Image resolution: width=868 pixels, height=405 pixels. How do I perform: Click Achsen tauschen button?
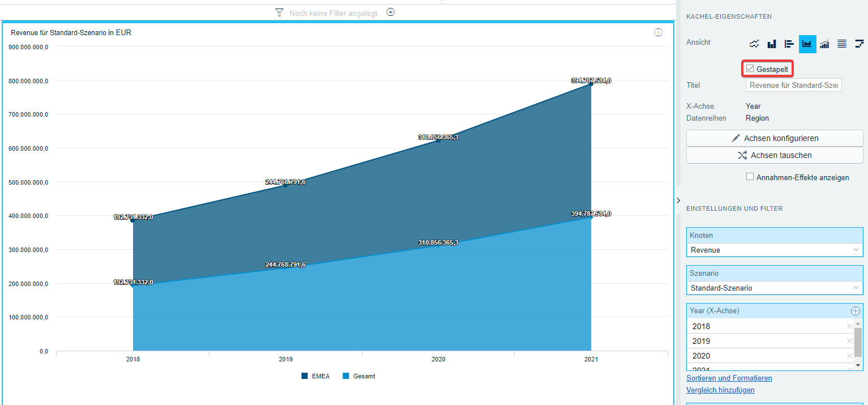coord(774,155)
